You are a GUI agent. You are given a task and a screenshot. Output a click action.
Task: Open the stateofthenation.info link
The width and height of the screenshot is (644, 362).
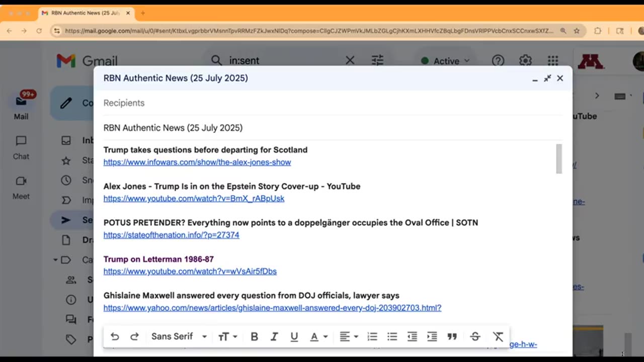[x=172, y=235]
